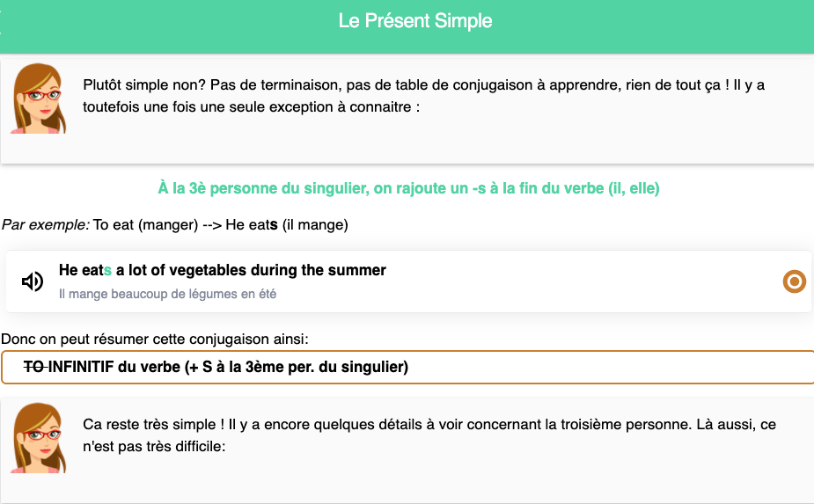This screenshot has height=504, width=814.
Task: Click the orange circle record icon
Action: click(794, 281)
